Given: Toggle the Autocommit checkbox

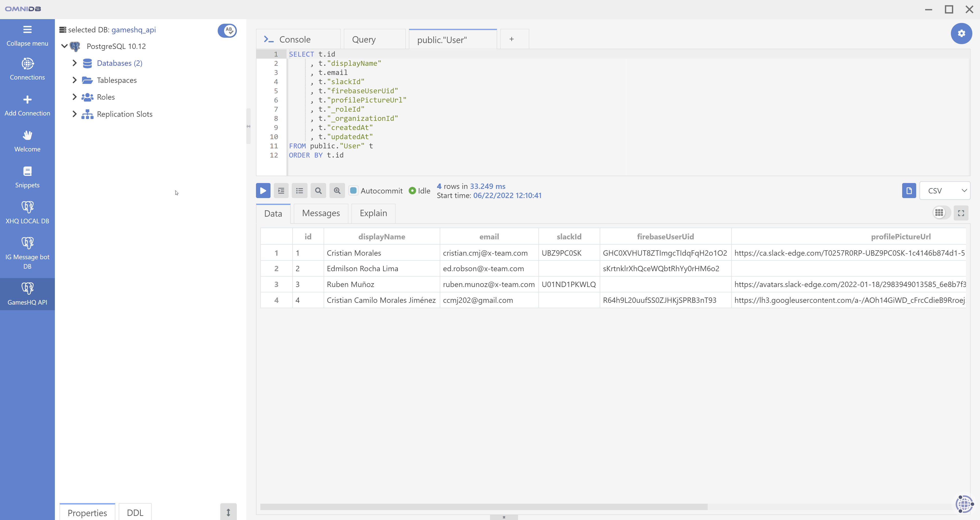Looking at the screenshot, I should pos(353,190).
